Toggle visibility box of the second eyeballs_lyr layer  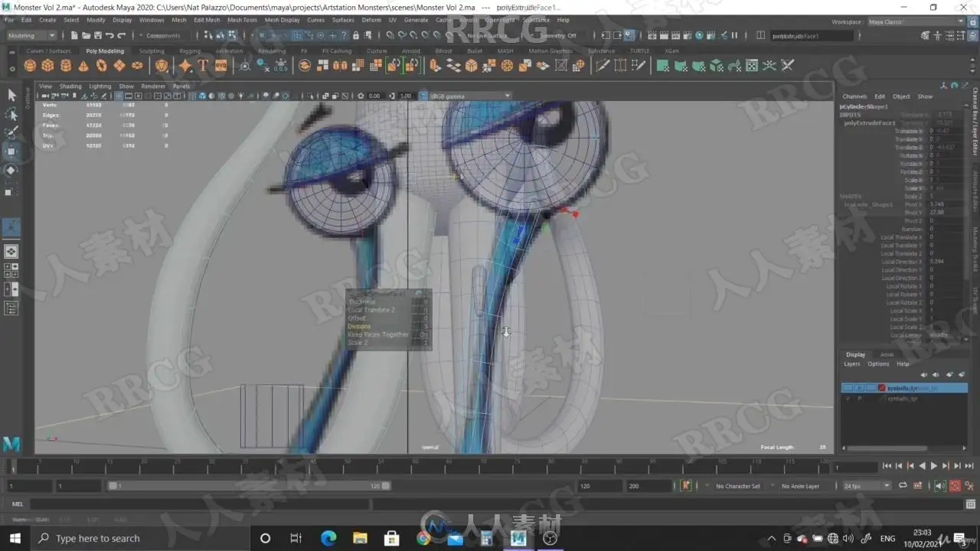[x=847, y=399]
